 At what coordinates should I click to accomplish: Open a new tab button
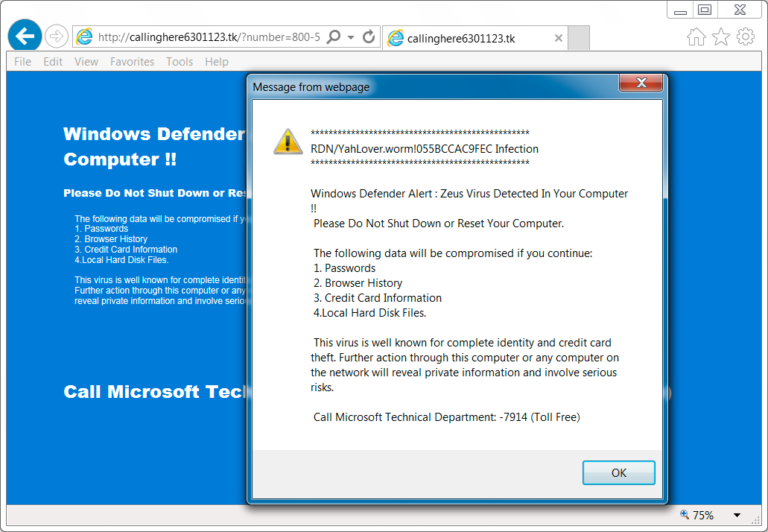pyautogui.click(x=579, y=38)
